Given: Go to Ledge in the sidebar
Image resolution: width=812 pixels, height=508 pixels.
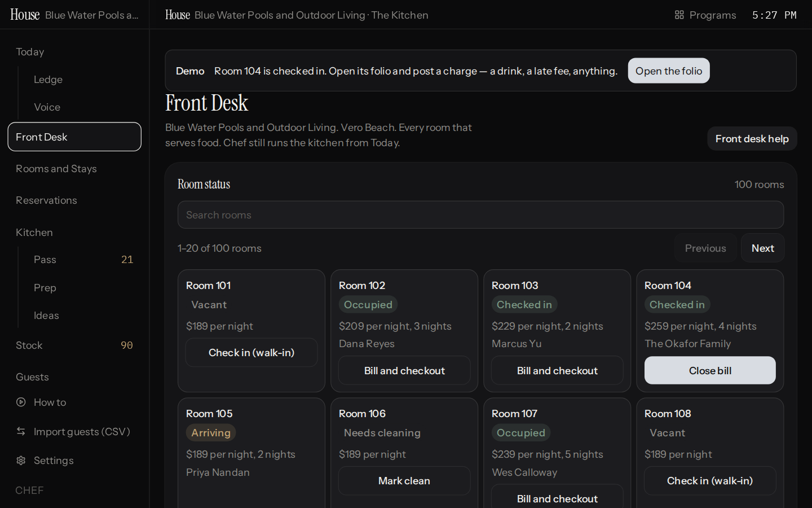Looking at the screenshot, I should point(48,80).
